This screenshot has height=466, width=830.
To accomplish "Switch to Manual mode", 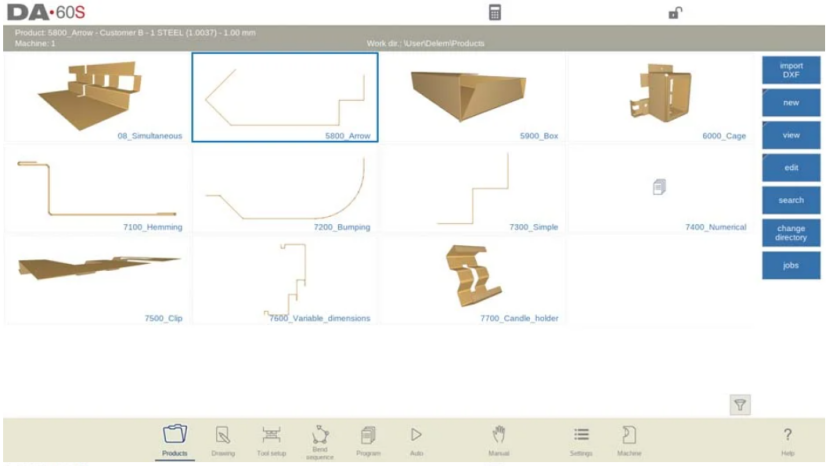I will (498, 439).
